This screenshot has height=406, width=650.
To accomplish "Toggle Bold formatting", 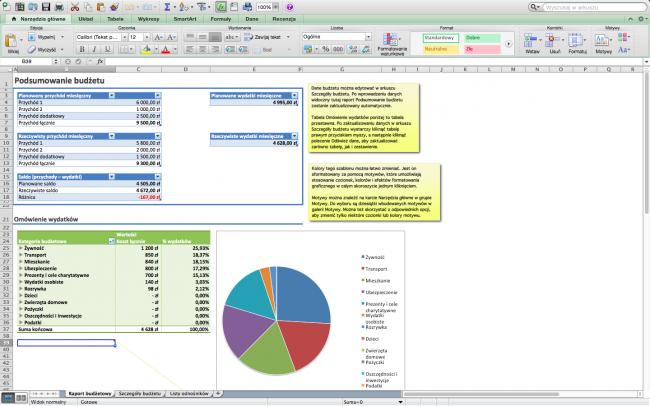I will (82, 49).
